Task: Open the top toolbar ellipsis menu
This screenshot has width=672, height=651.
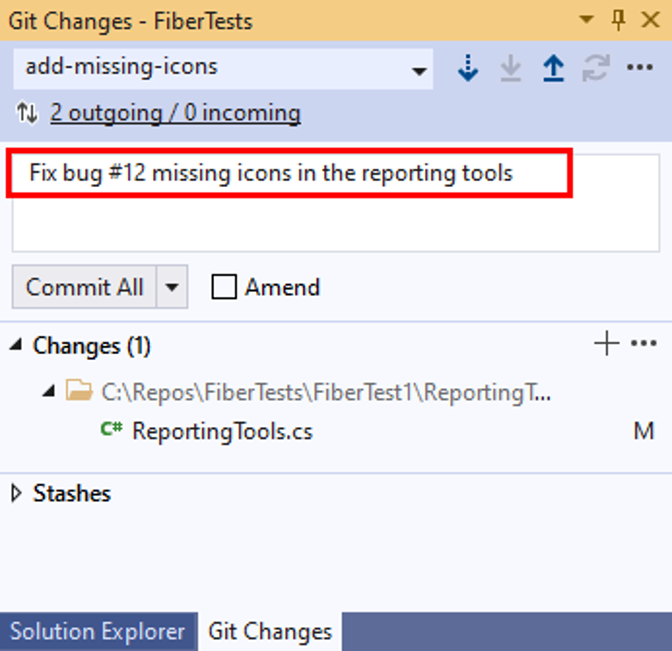Action: click(x=640, y=68)
